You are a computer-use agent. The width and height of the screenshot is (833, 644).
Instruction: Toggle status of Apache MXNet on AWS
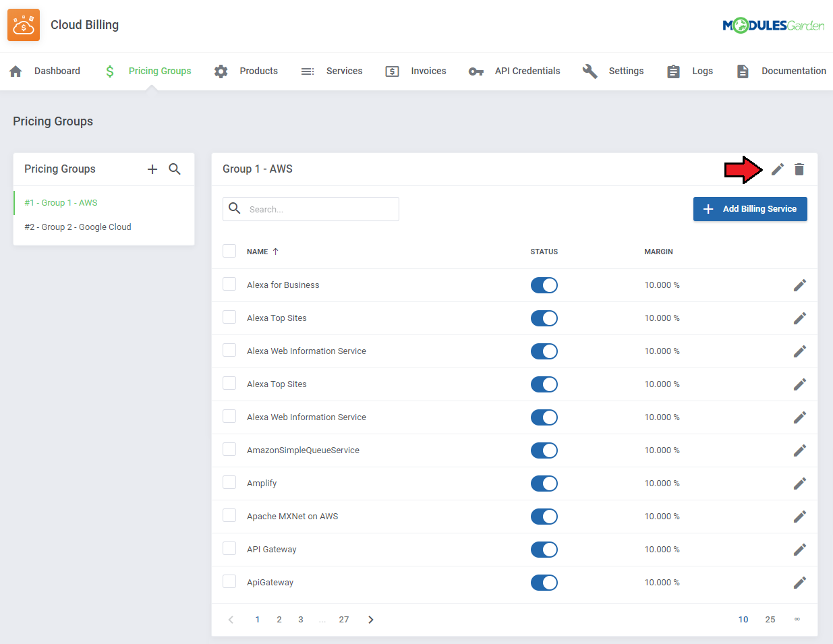tap(544, 517)
